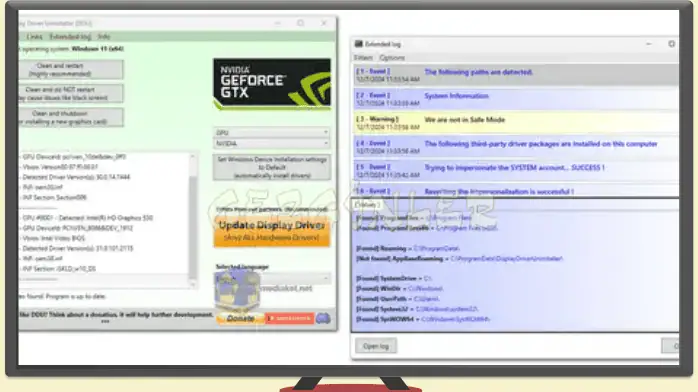
Task: Click Open log button in Extended log
Action: pos(376,346)
